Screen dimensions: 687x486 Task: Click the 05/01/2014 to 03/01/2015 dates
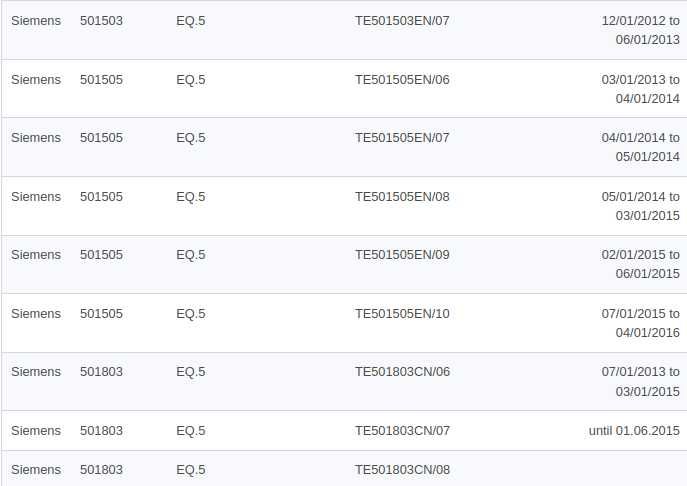[640, 206]
